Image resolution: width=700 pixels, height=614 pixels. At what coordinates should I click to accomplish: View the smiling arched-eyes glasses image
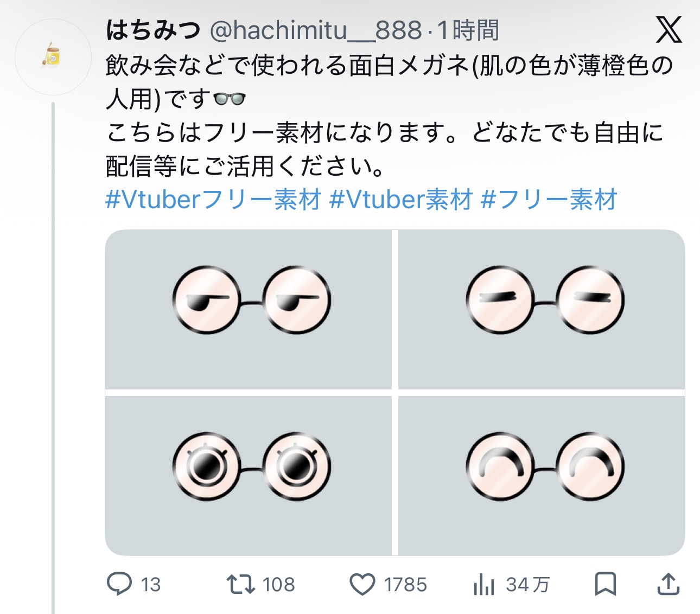[542, 475]
